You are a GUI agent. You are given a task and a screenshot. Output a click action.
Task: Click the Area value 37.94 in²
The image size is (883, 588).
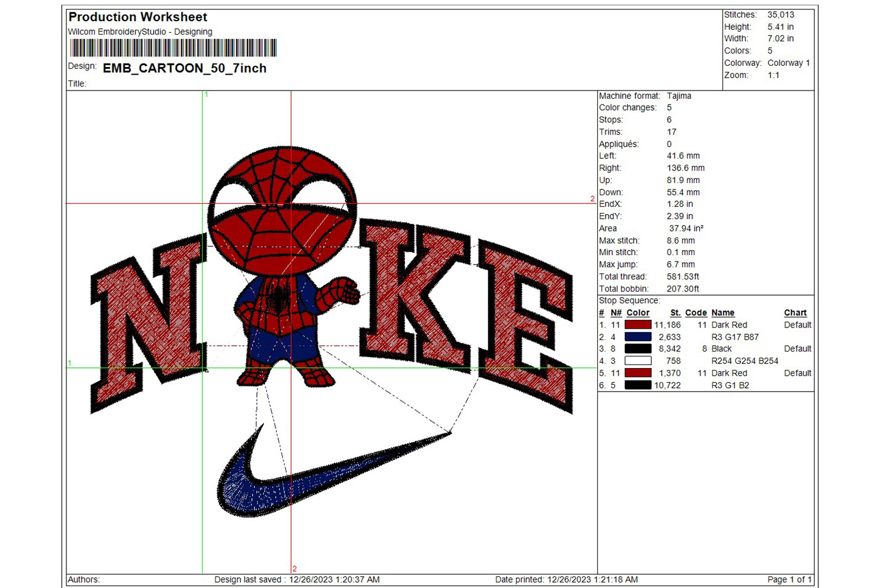click(686, 229)
